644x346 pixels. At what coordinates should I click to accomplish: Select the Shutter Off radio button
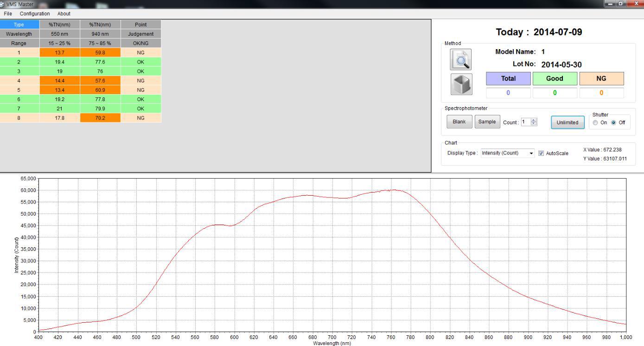614,123
